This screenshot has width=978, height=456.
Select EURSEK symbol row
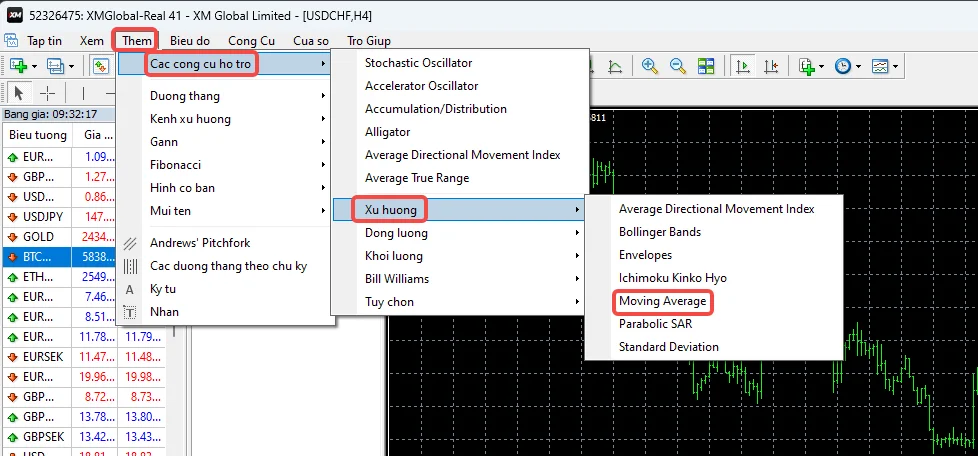(84, 357)
